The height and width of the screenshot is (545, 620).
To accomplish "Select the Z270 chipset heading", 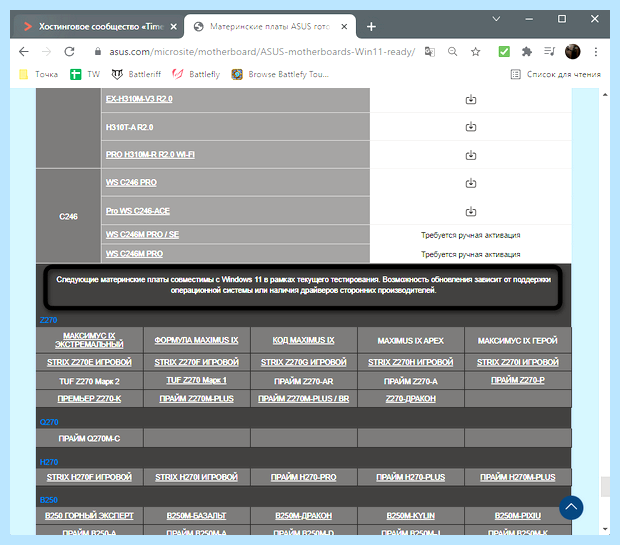I will (49, 320).
